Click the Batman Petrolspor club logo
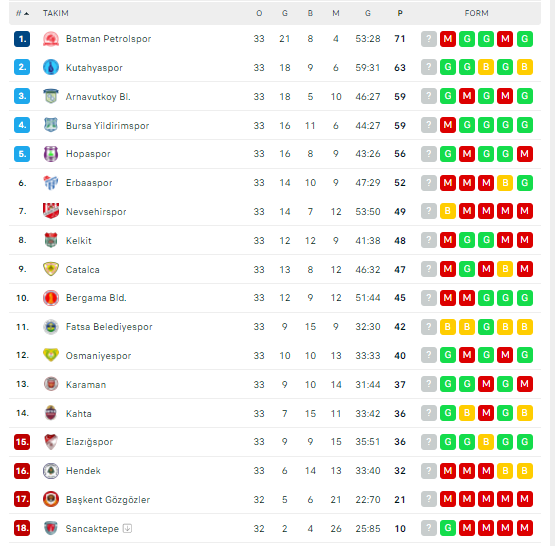Screen dimensions: 555x546 (51, 39)
